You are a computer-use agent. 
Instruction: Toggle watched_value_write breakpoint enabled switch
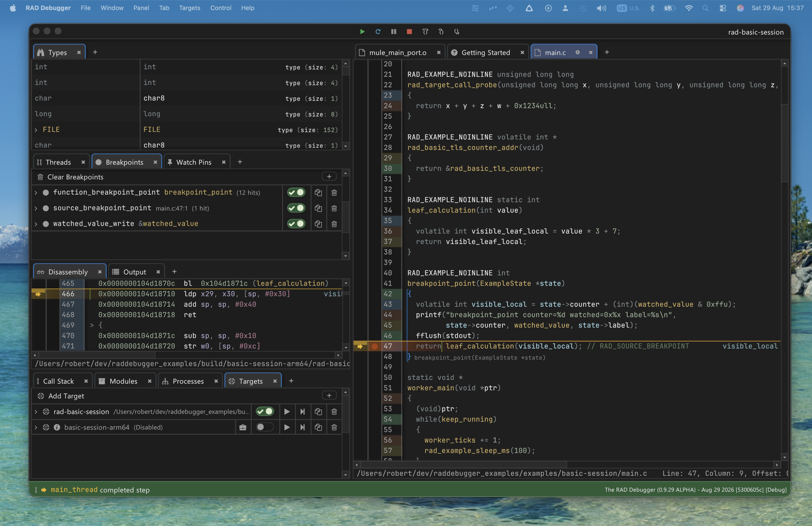[296, 224]
